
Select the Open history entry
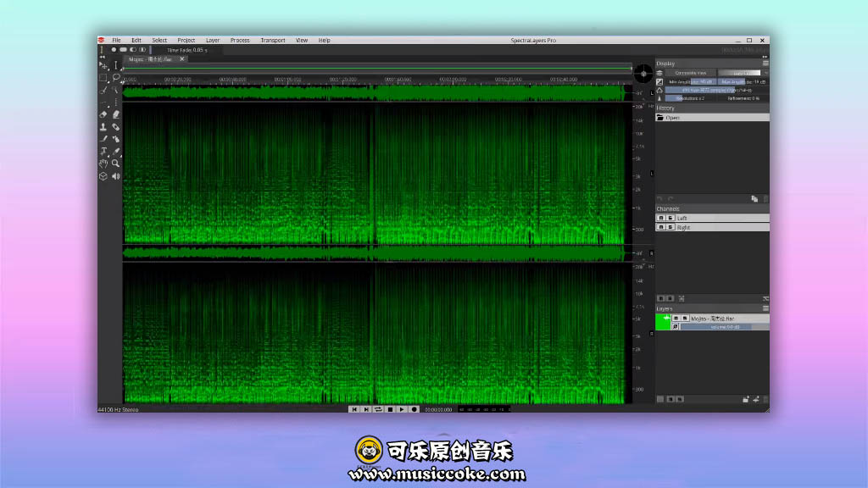click(x=712, y=118)
